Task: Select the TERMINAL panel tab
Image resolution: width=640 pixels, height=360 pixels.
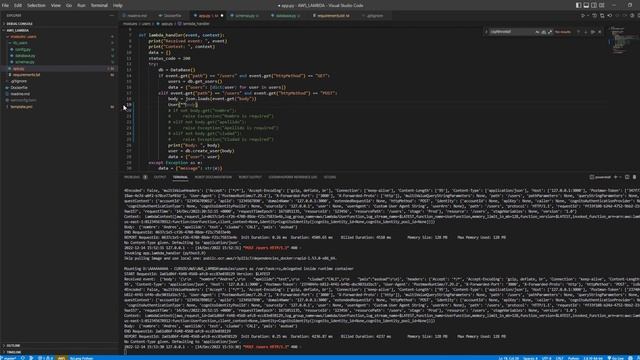Action: point(180,177)
